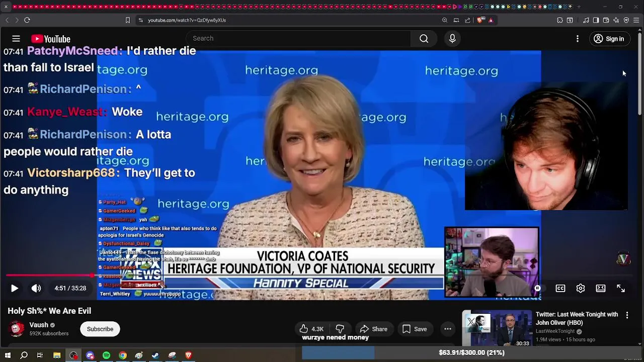Reload the page with refresh icon
The width and height of the screenshot is (644, 362).
coord(27,20)
